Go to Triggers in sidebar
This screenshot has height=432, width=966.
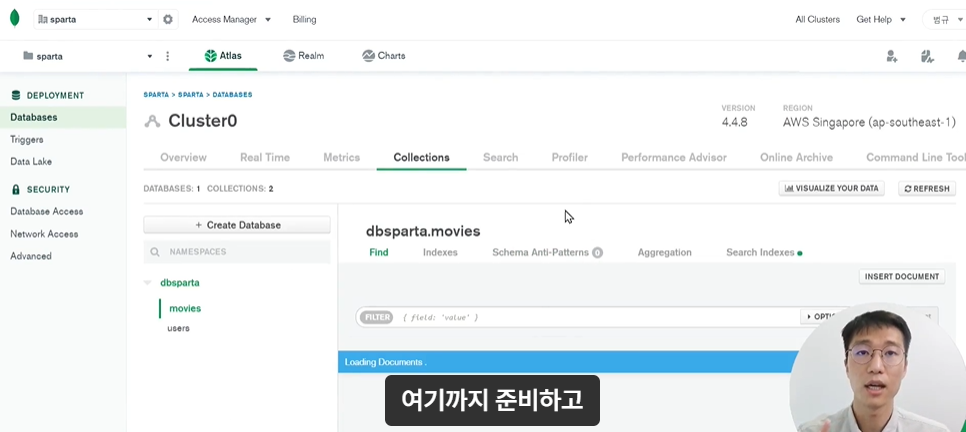click(x=26, y=139)
